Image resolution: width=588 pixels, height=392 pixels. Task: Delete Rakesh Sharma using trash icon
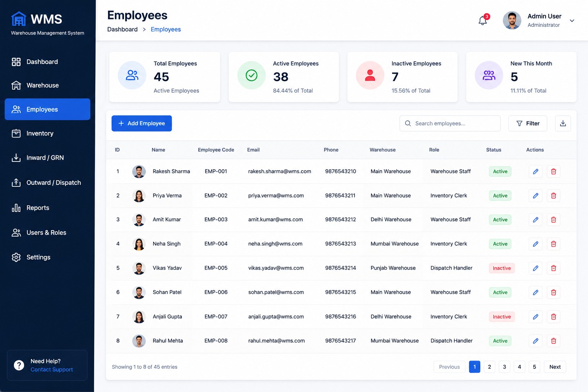(x=554, y=171)
